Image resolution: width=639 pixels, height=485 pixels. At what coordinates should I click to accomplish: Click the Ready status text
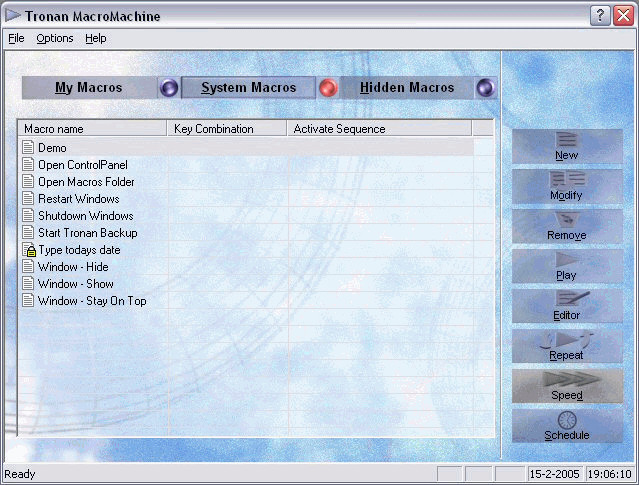coord(20,474)
